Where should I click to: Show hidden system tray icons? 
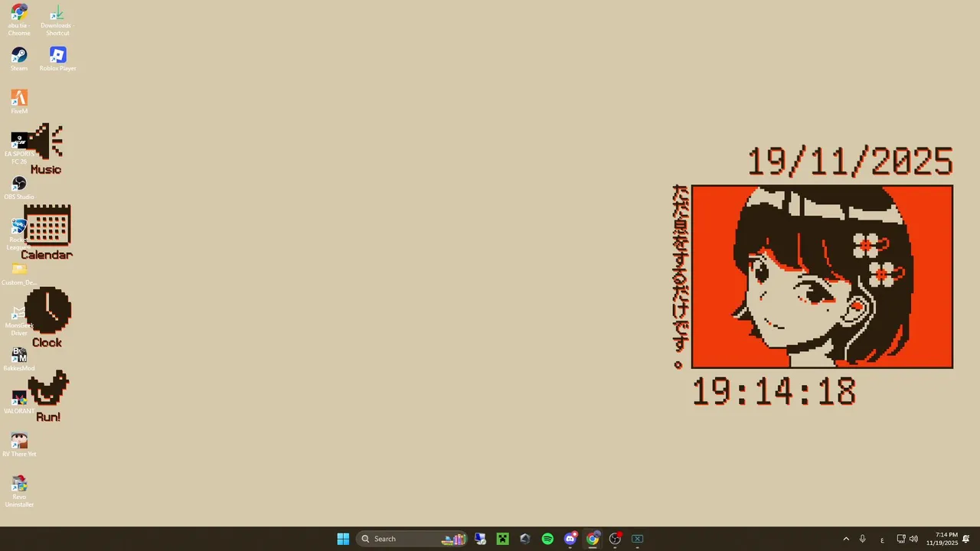[846, 539]
